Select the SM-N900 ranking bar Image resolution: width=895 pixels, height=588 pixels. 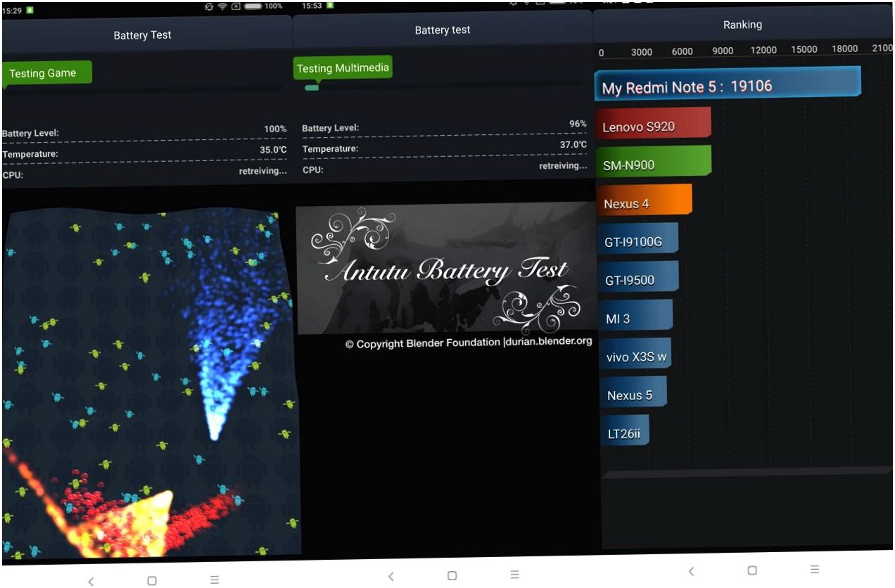click(654, 162)
